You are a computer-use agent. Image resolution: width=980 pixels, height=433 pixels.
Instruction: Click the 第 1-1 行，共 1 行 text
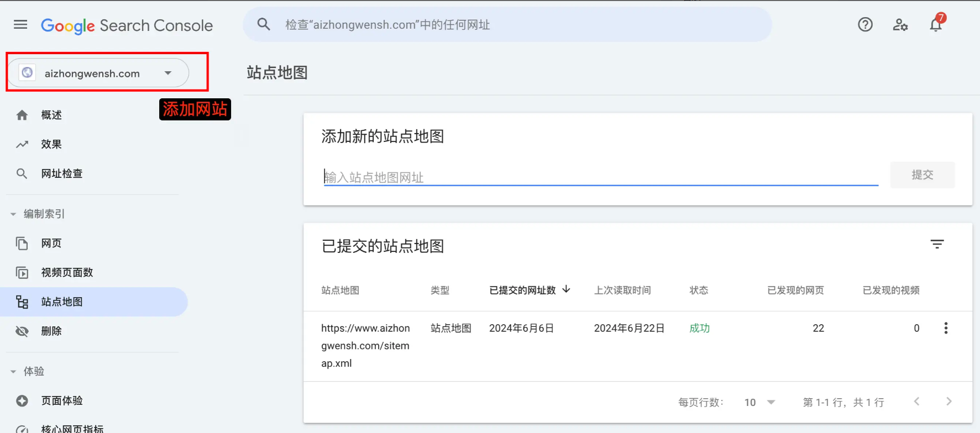click(x=843, y=402)
